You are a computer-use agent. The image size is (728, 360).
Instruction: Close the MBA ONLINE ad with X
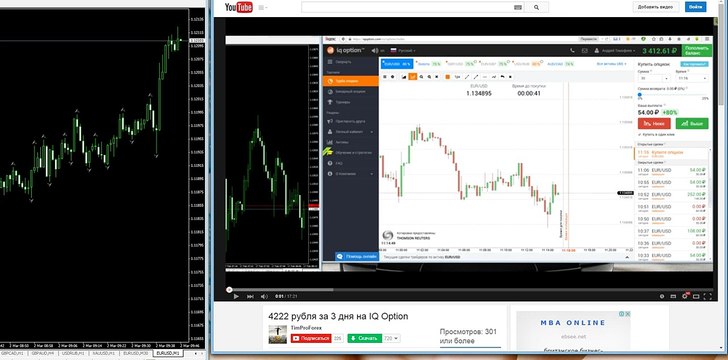[627, 314]
